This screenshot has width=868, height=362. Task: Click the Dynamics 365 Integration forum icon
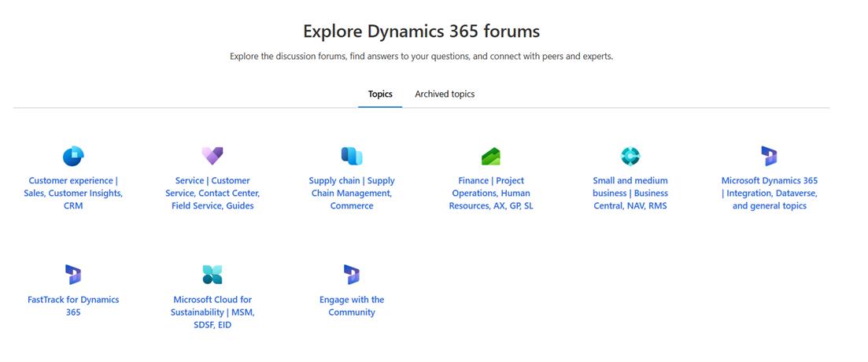[x=769, y=156]
